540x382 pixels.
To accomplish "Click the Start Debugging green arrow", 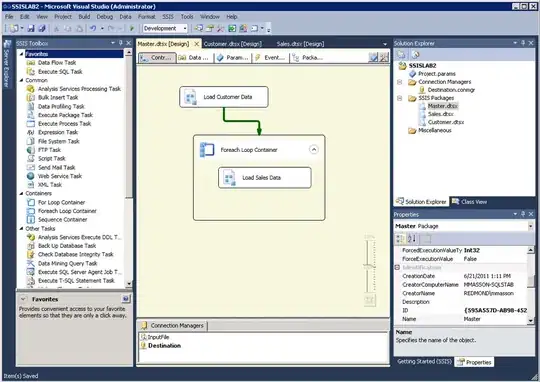I will pyautogui.click(x=132, y=28).
